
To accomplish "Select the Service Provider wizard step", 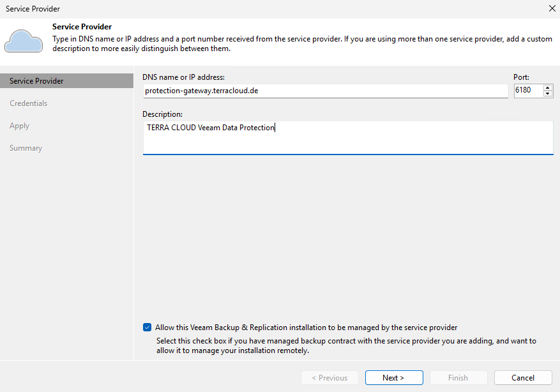I will tap(36, 81).
